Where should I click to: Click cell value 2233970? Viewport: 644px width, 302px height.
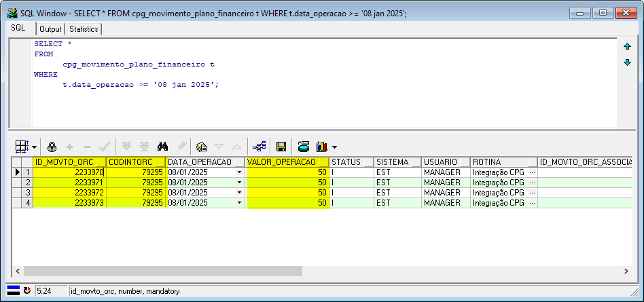(x=69, y=172)
